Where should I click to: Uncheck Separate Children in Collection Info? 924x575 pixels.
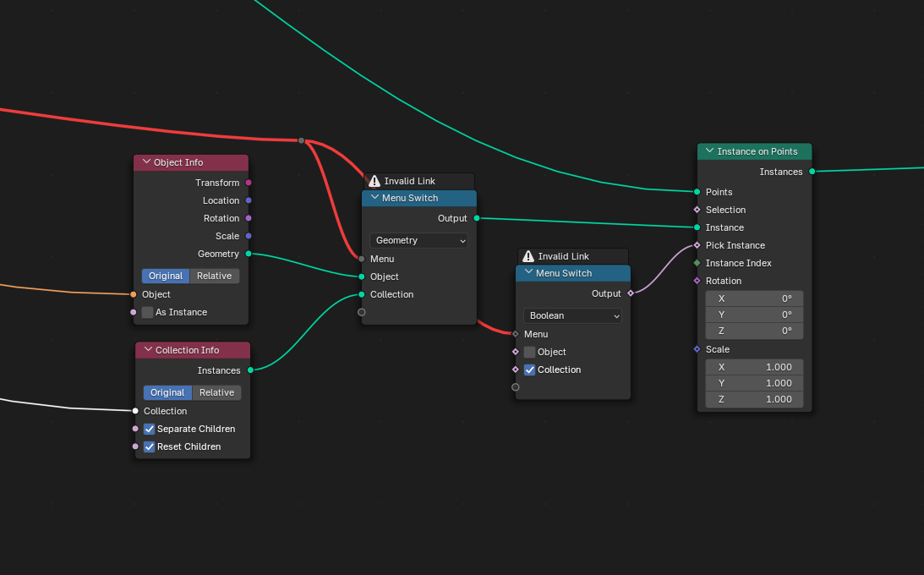tap(149, 429)
